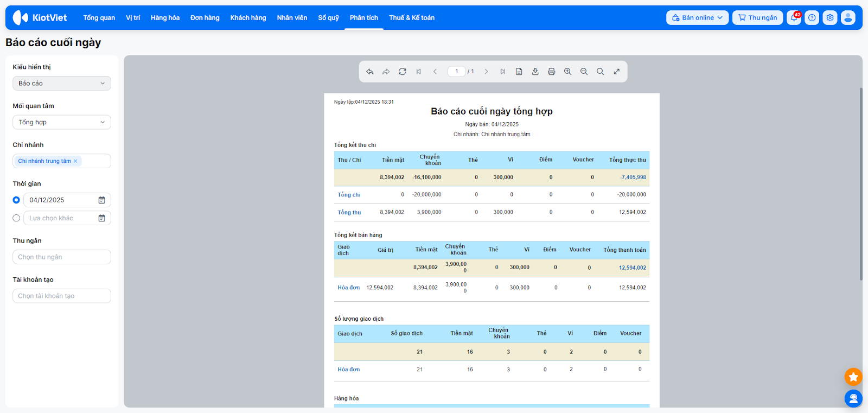Expand the 'Mối quan tâm' Tổng hợp dropdown
Screen dimensions: 868x413
point(61,123)
